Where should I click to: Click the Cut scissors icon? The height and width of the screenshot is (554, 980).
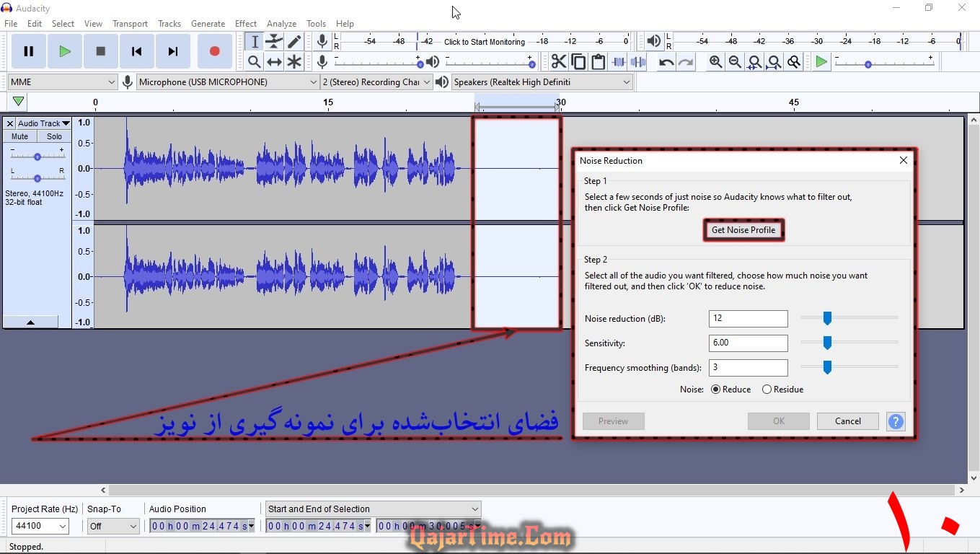[x=559, y=62]
